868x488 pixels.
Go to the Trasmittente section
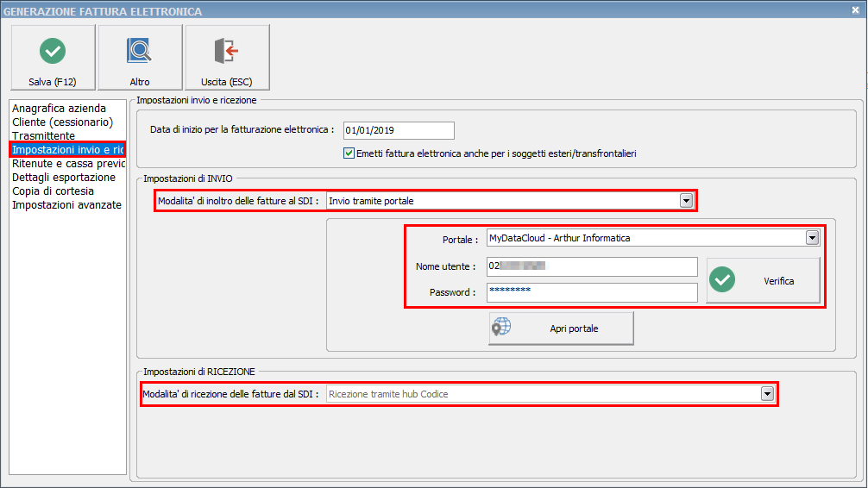43,136
